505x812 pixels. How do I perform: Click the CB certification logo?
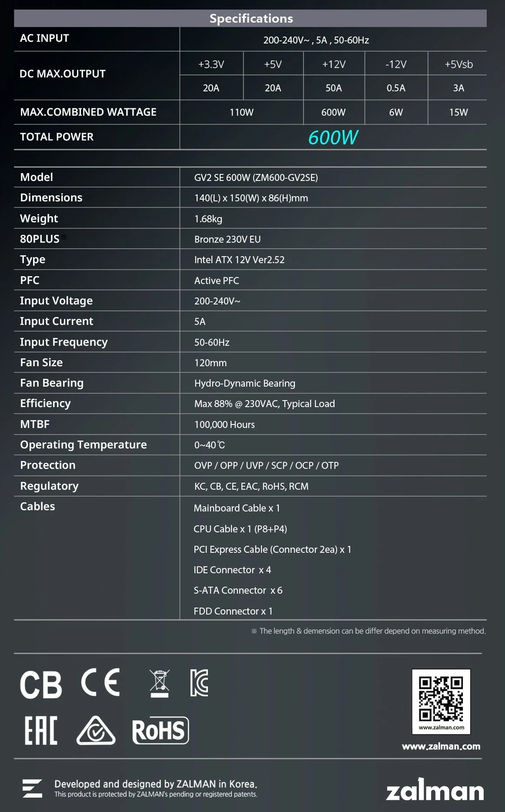coord(41,685)
